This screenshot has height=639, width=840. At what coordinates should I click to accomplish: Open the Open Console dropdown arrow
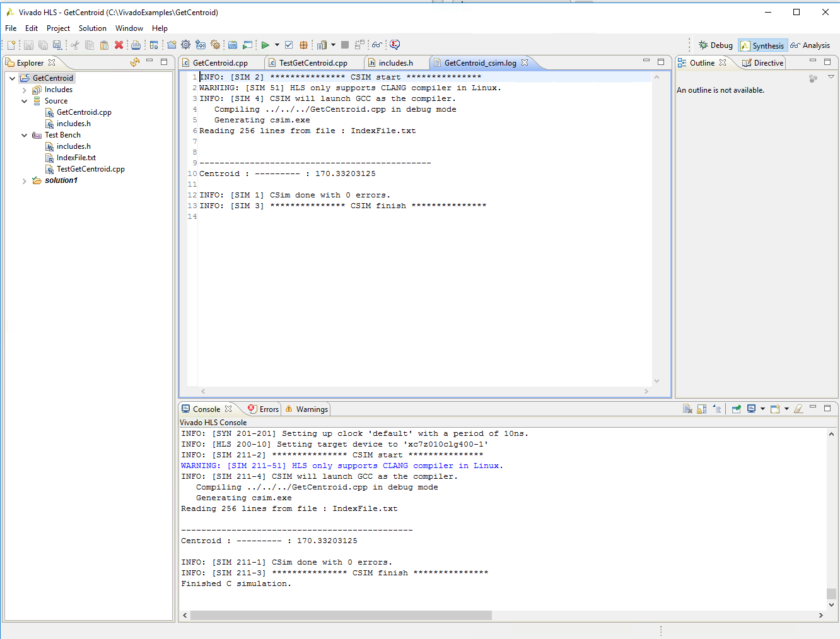pyautogui.click(x=786, y=409)
